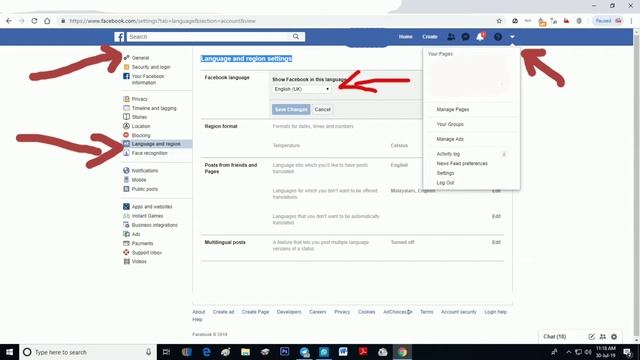640x360 pixels.
Task: Start new message from chat bar
Action: (591, 337)
